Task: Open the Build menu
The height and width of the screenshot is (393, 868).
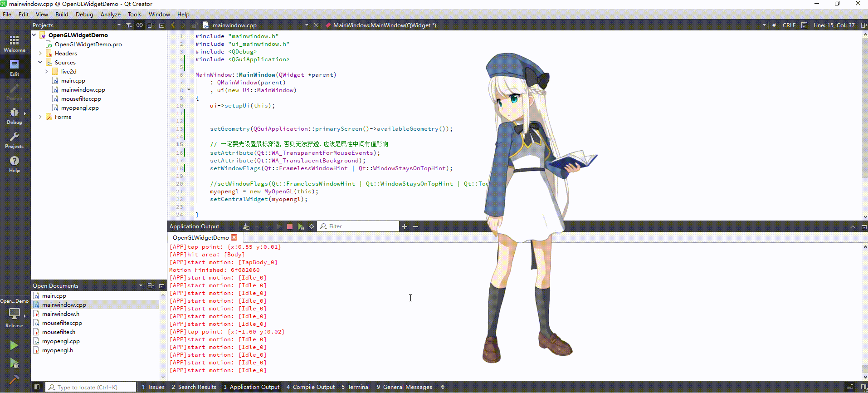Action: click(62, 14)
